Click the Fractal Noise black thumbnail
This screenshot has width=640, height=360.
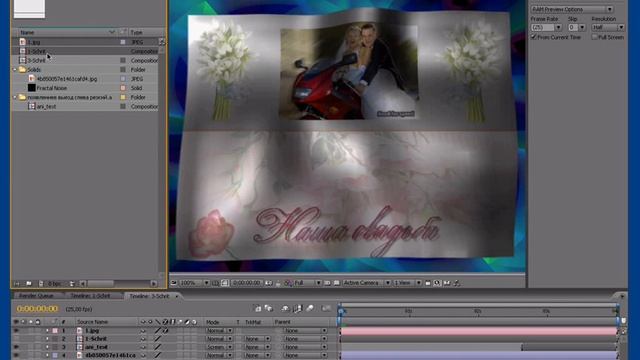[31, 88]
